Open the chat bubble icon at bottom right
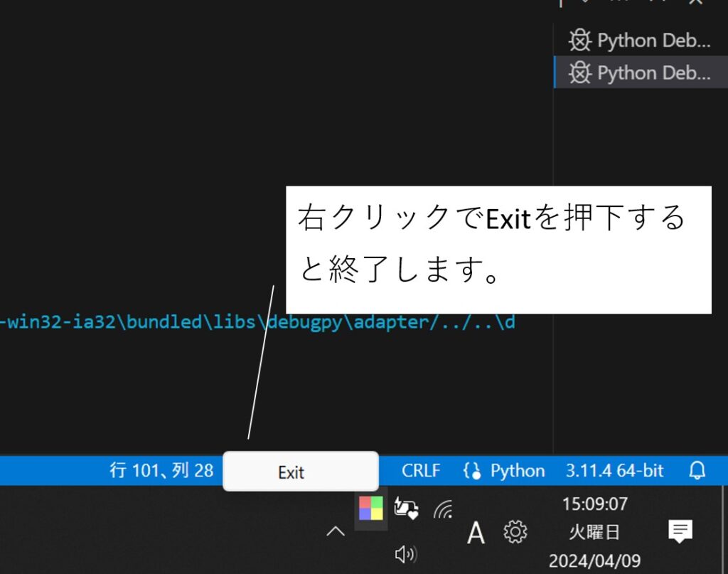Screen dimensions: 728x574 click(681, 531)
